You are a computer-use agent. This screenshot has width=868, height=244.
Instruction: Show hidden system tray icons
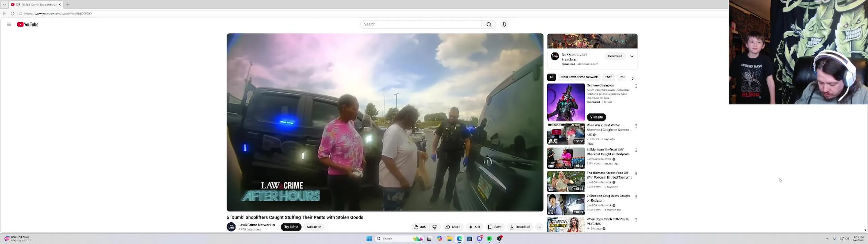point(827,239)
